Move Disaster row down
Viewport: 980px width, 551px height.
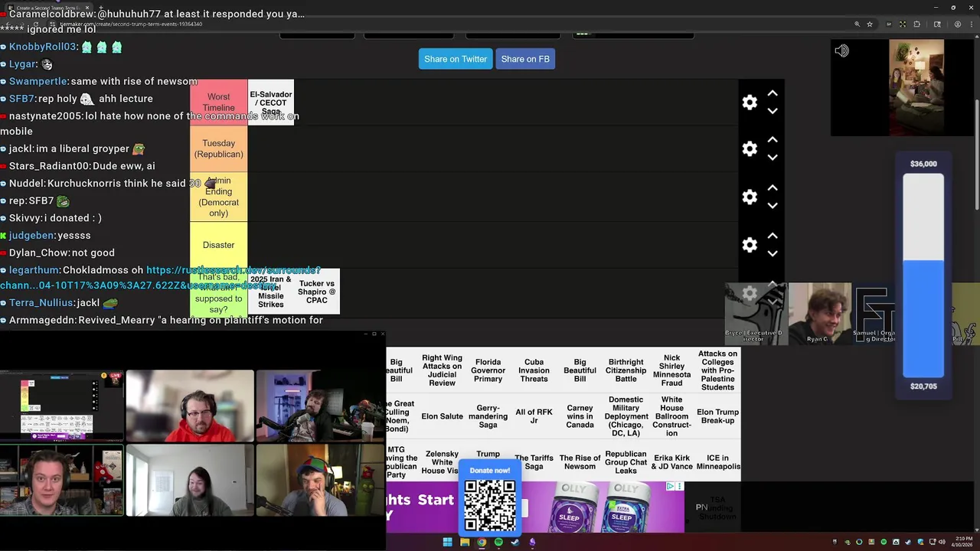pos(773,253)
